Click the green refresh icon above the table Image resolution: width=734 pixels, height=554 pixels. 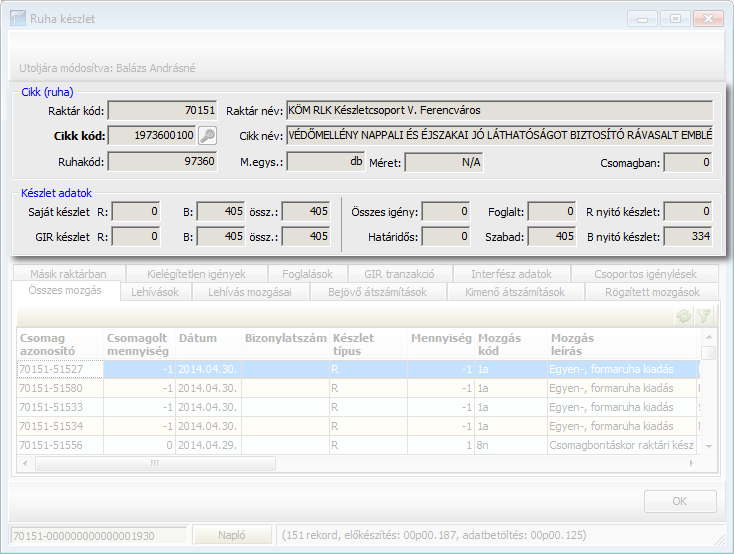[684, 316]
